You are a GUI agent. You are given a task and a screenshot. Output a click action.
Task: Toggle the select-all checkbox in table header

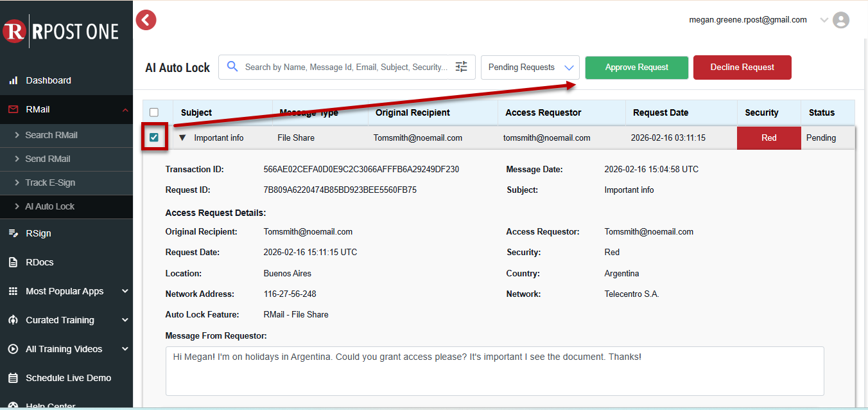coord(154,112)
